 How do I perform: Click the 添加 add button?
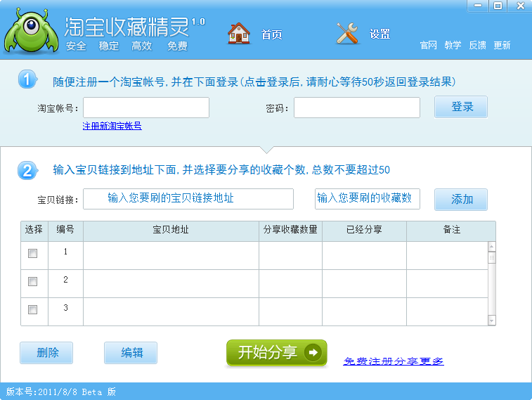(x=461, y=200)
